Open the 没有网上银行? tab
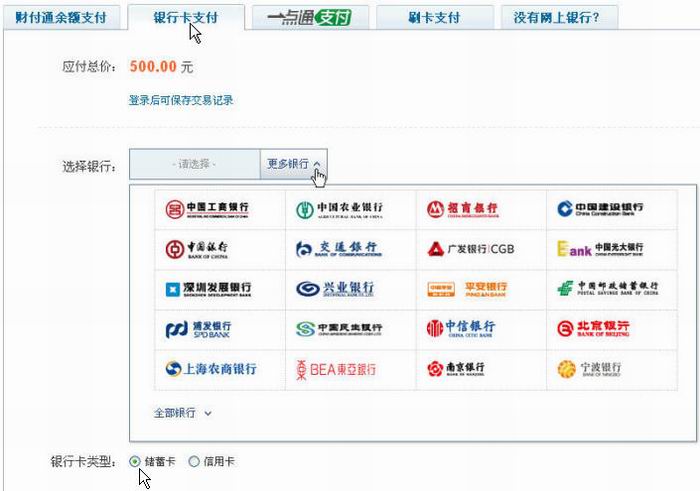This screenshot has height=491, width=700. pyautogui.click(x=559, y=18)
